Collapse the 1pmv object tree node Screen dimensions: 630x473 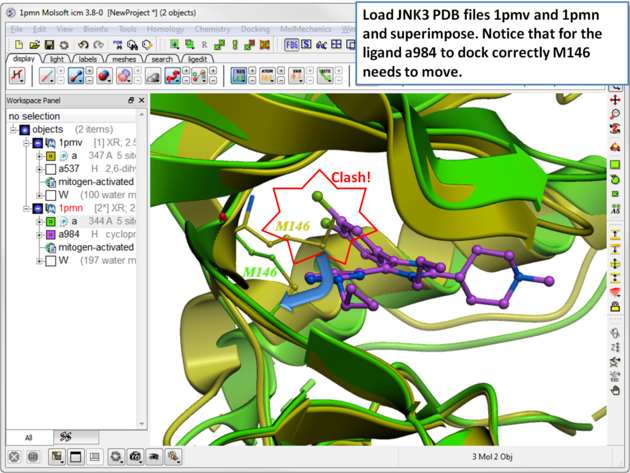coord(26,143)
